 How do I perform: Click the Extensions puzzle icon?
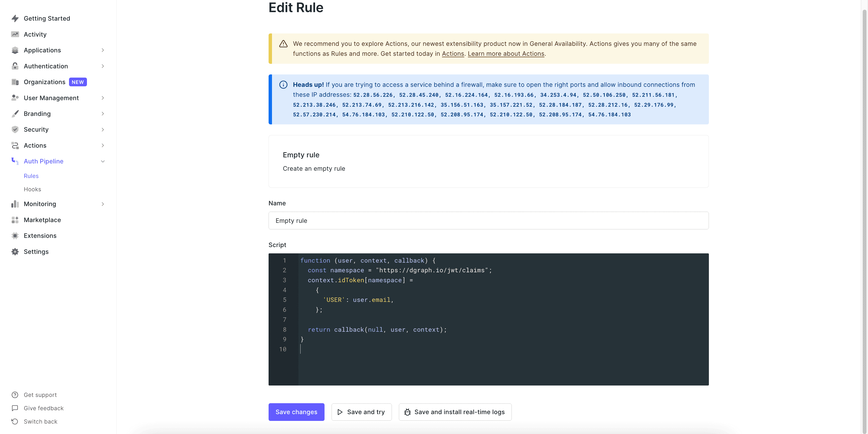[15, 235]
